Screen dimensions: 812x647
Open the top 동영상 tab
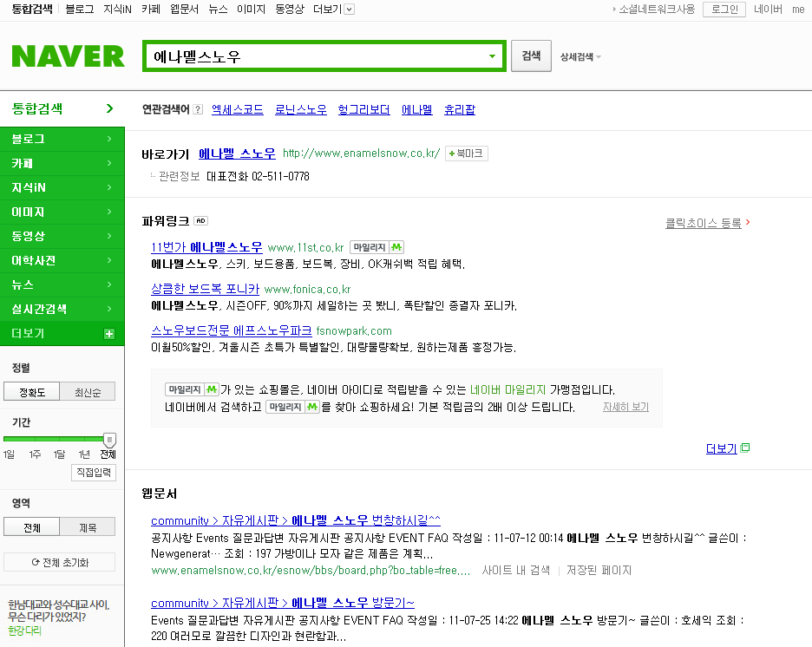[x=290, y=9]
